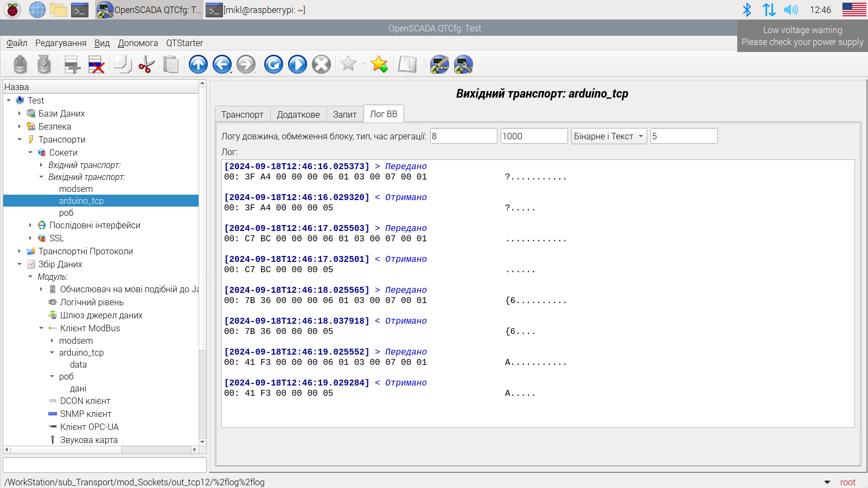Open the 'Редагування' menu
This screenshot has width=868, height=488.
61,43
